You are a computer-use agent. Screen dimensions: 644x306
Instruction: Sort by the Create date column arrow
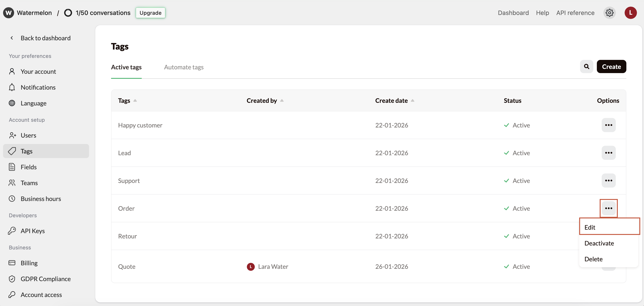pos(413,100)
